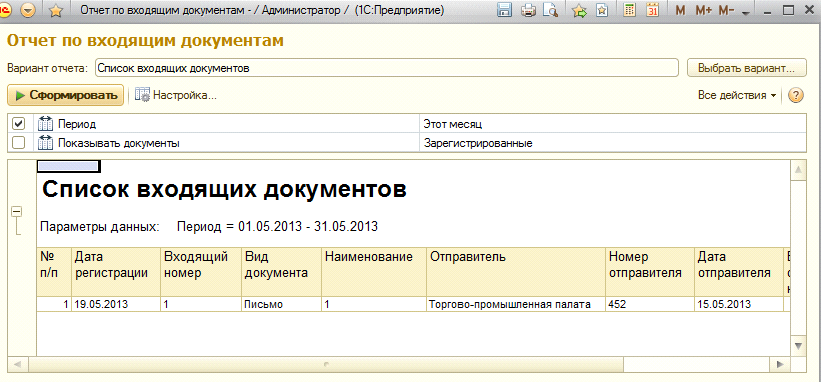
Task: Open the calendar icon
Action: (x=652, y=10)
